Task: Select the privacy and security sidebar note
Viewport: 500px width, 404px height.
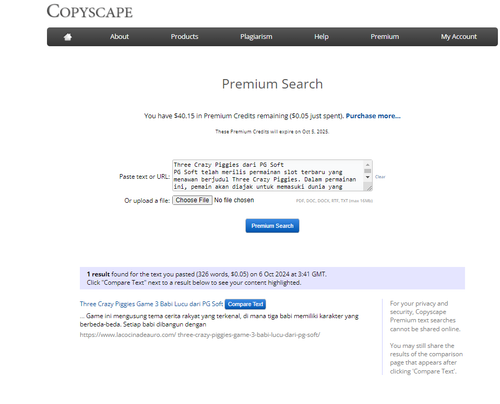Action: (x=425, y=316)
